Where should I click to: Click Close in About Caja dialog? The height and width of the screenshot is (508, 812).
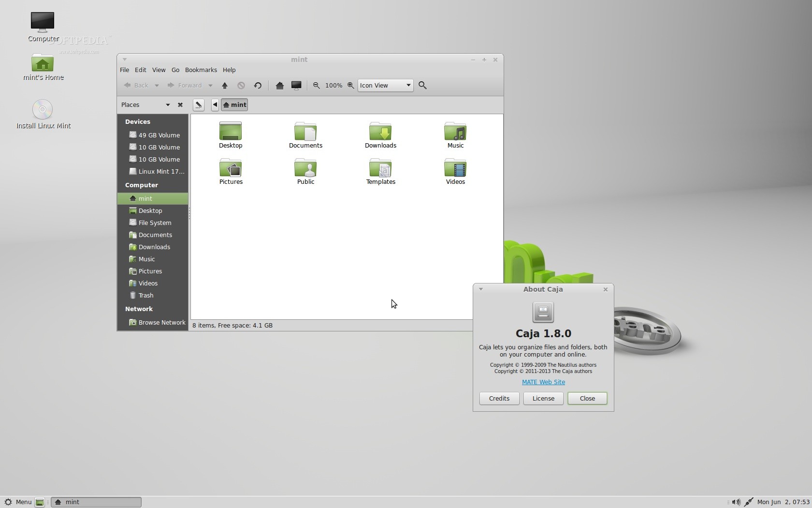click(x=587, y=399)
